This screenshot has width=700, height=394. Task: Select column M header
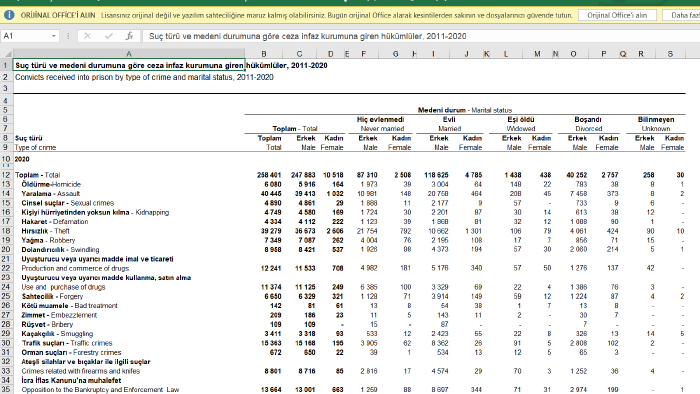pyautogui.click(x=538, y=54)
